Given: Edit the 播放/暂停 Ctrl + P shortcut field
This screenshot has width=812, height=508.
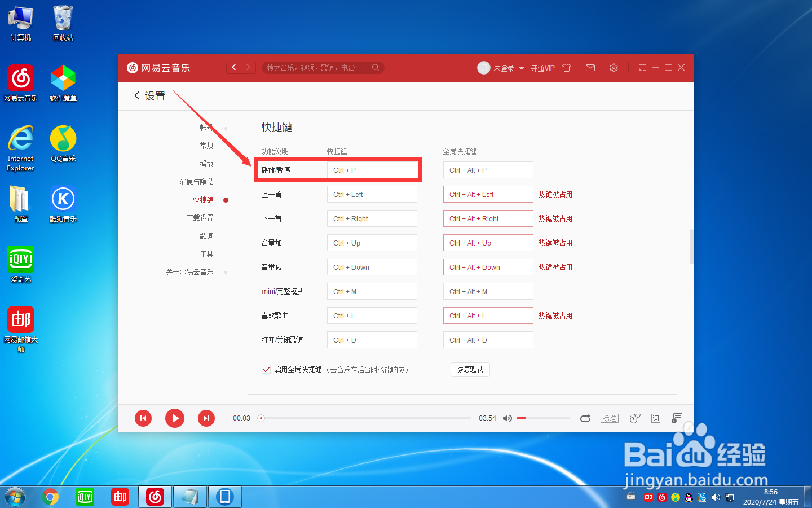Looking at the screenshot, I should (372, 170).
